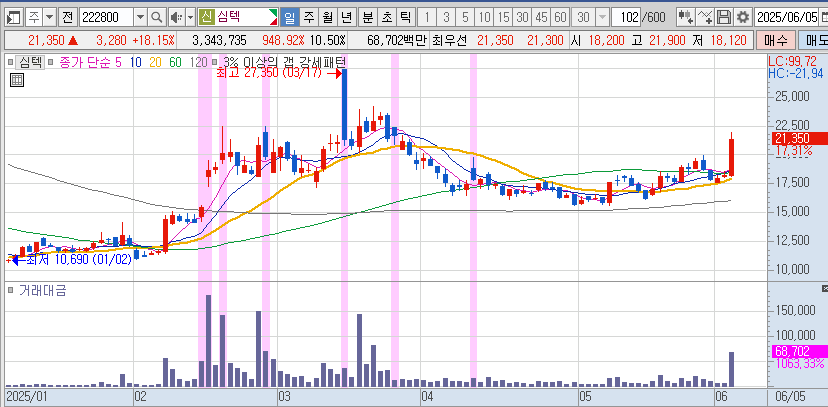This screenshot has height=407, width=828.
Task: Expand the 주 market type dropdown
Action: (49, 18)
